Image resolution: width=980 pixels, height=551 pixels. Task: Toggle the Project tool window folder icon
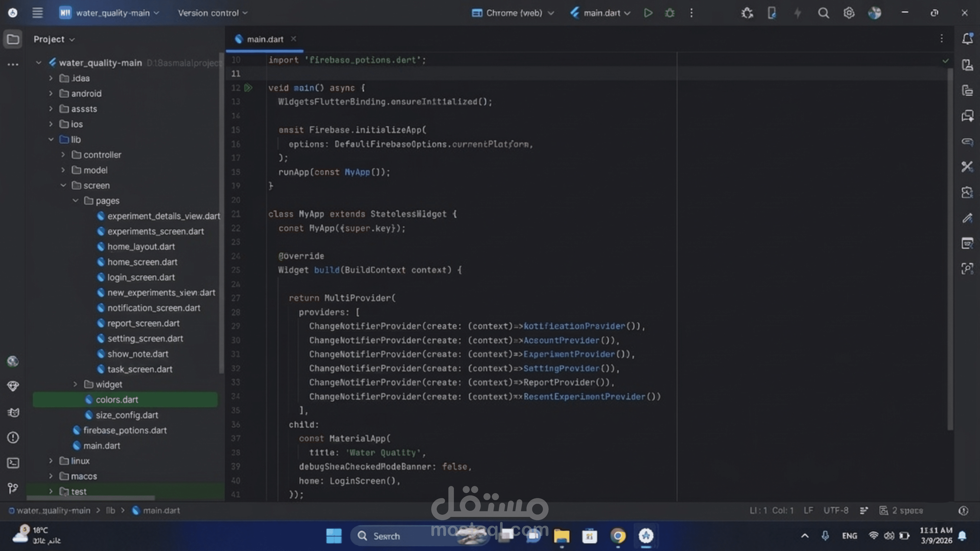click(13, 39)
